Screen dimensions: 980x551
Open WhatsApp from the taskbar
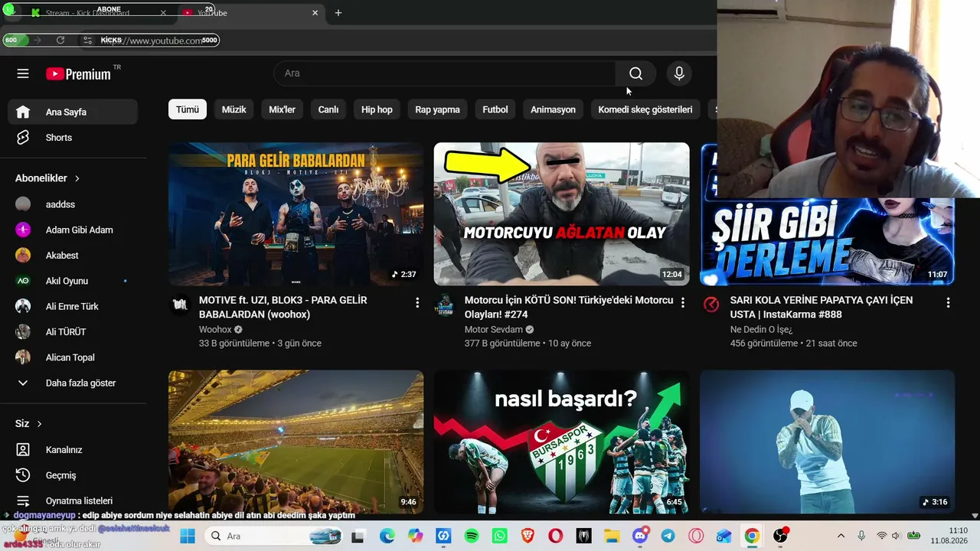(x=500, y=536)
